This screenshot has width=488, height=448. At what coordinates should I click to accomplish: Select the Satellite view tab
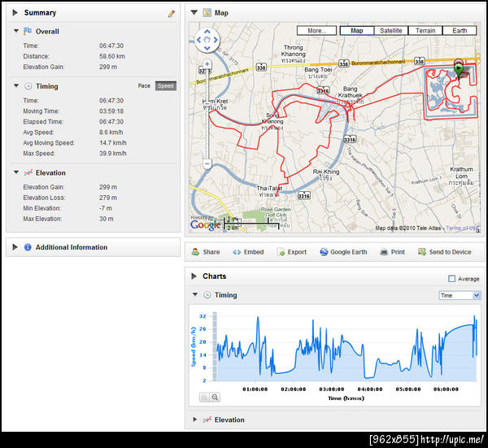pos(391,31)
